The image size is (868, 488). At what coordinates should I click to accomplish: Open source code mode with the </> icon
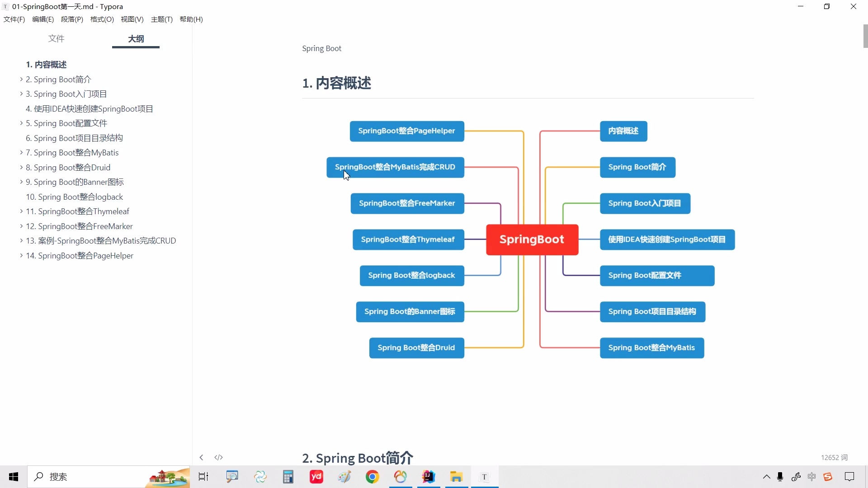point(219,457)
